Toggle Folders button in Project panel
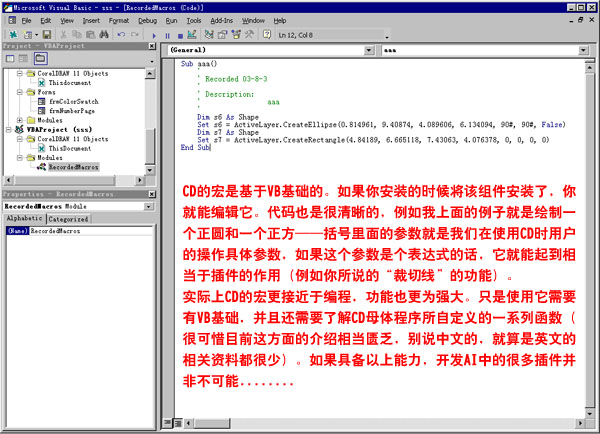This screenshot has width=600, height=434. pos(40,59)
